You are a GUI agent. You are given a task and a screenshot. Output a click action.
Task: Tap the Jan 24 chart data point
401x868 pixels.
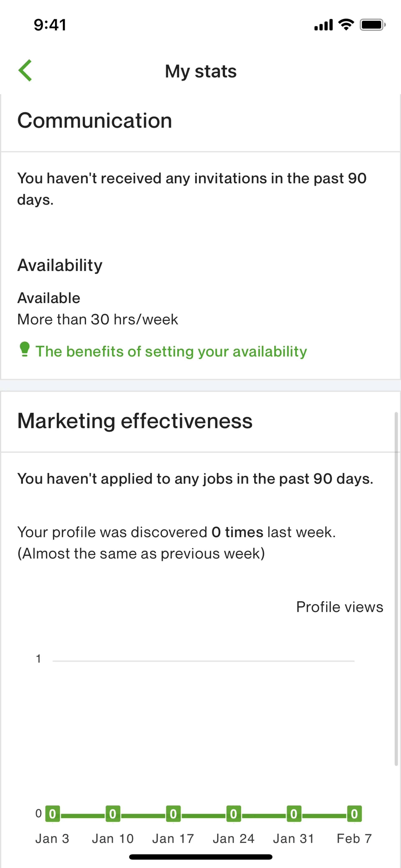pyautogui.click(x=233, y=814)
